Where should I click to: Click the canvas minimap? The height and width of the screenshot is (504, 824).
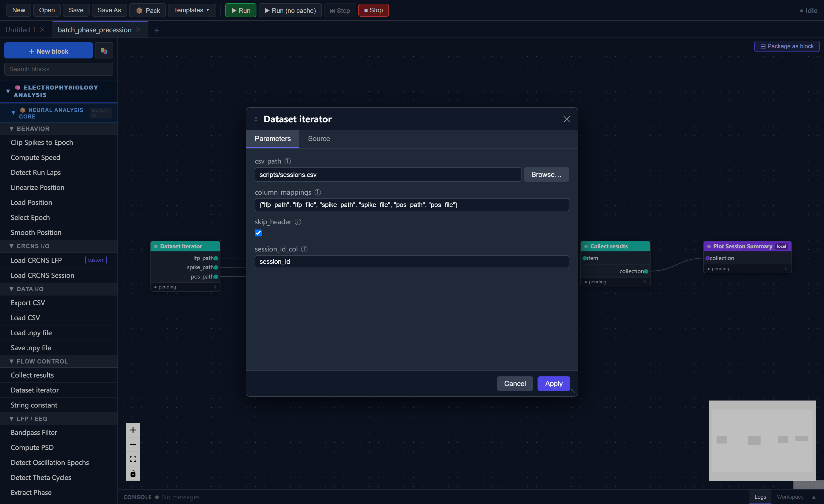pos(762,440)
